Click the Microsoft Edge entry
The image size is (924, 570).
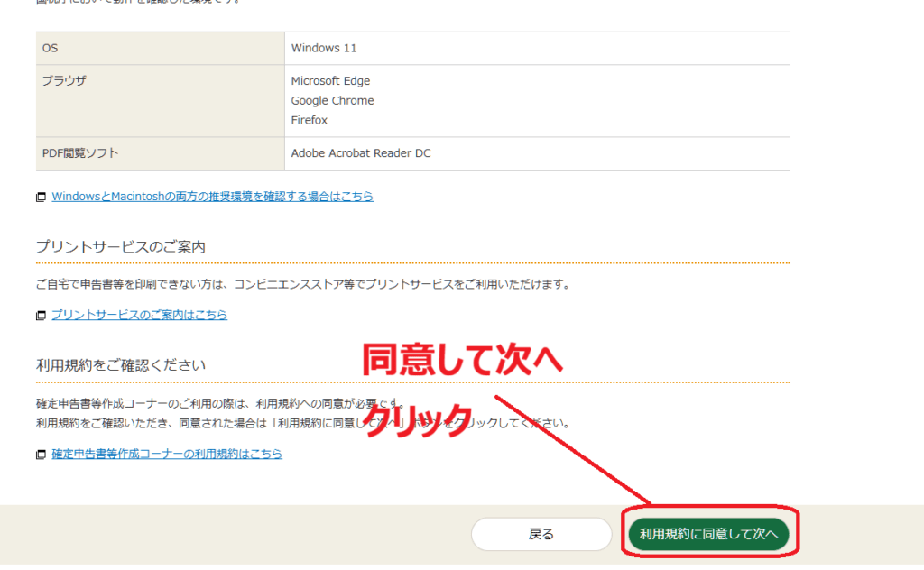click(330, 81)
